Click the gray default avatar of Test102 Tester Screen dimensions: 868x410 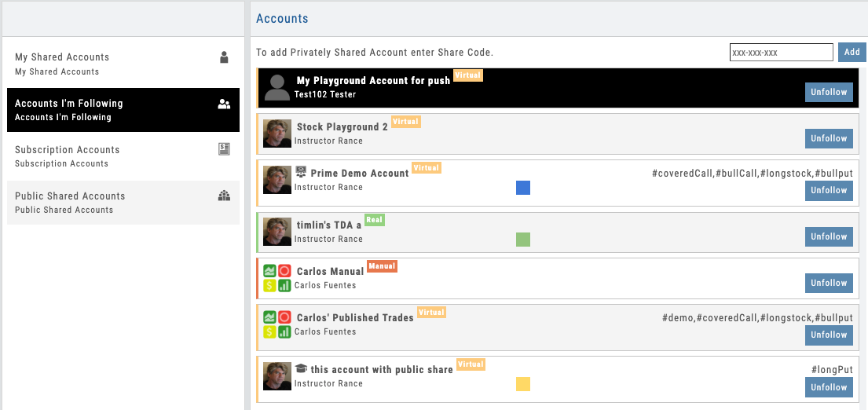pyautogui.click(x=277, y=87)
